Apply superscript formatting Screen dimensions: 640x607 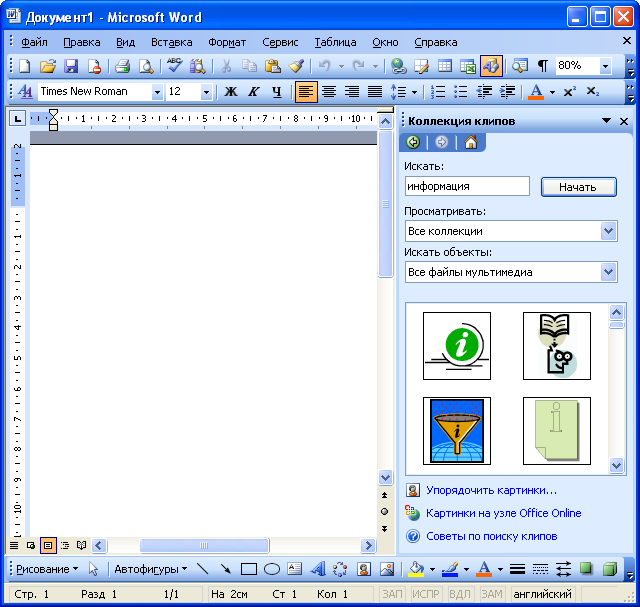point(569,91)
